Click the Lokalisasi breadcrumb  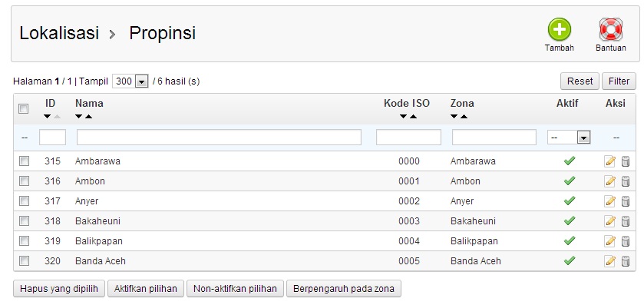click(59, 33)
